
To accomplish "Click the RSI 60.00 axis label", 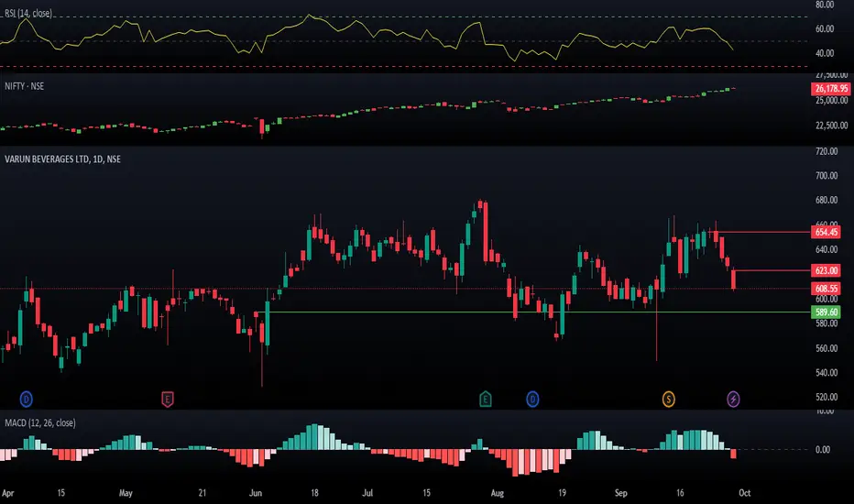I will [825, 29].
